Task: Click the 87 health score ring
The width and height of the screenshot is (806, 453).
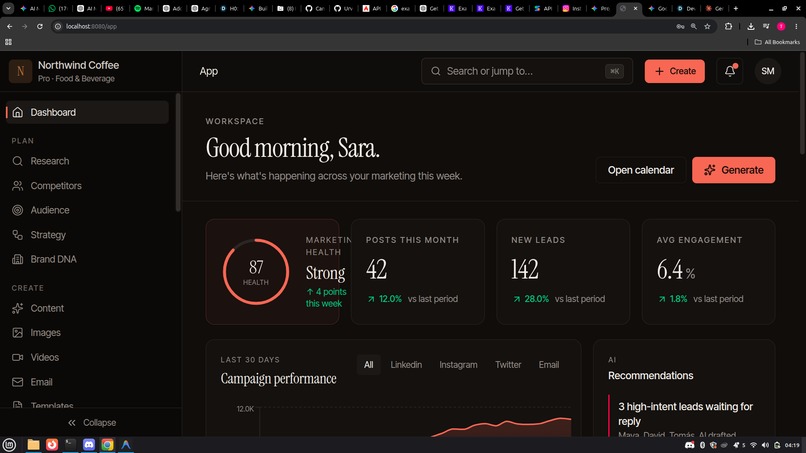Action: pyautogui.click(x=255, y=271)
